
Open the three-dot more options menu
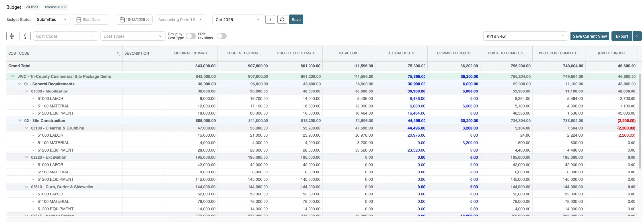tap(270, 20)
